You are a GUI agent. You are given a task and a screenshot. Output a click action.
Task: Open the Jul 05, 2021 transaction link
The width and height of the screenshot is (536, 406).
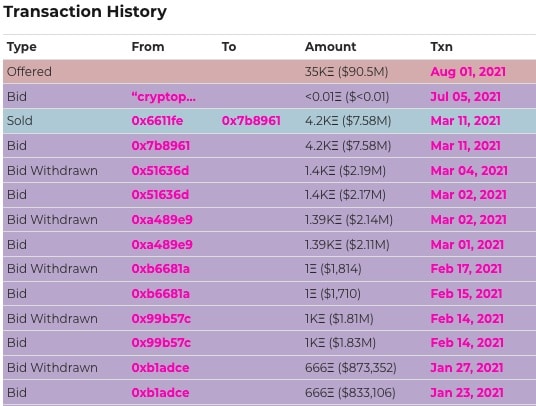click(465, 97)
